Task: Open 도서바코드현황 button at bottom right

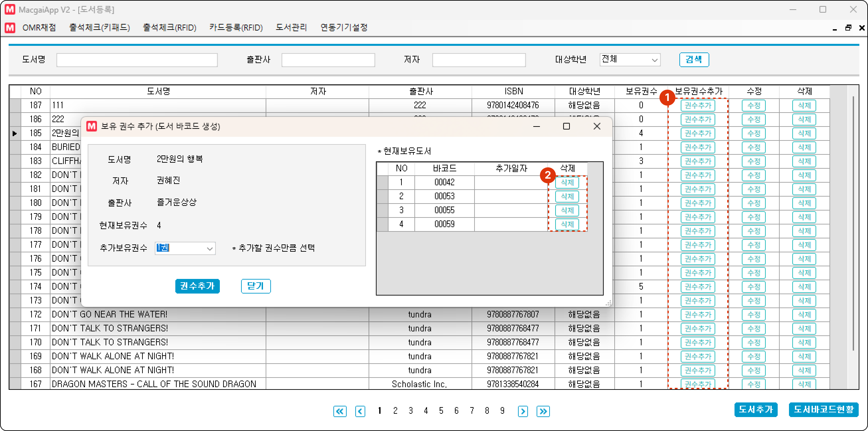Action: click(x=823, y=409)
